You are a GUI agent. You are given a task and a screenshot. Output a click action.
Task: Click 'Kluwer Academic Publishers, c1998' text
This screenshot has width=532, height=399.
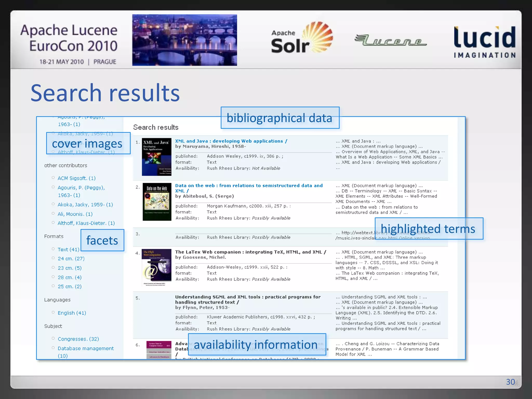tap(261, 317)
